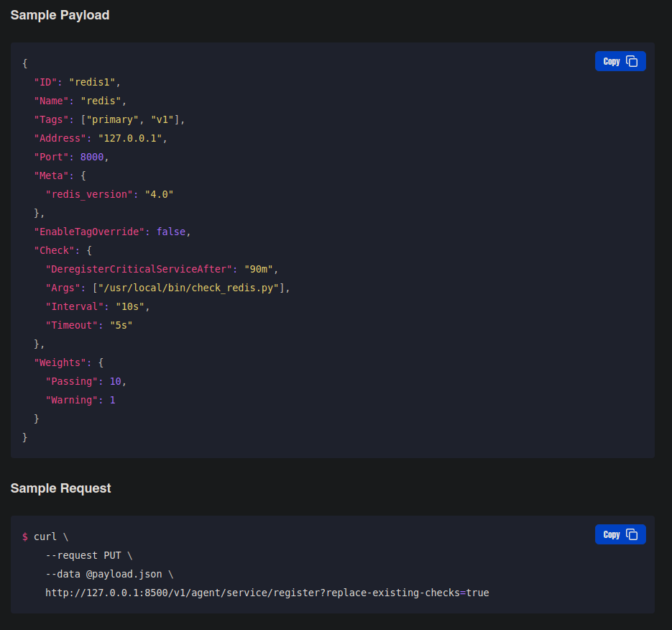Click the register URL in the curl command
The width and height of the screenshot is (672, 630).
click(x=267, y=593)
